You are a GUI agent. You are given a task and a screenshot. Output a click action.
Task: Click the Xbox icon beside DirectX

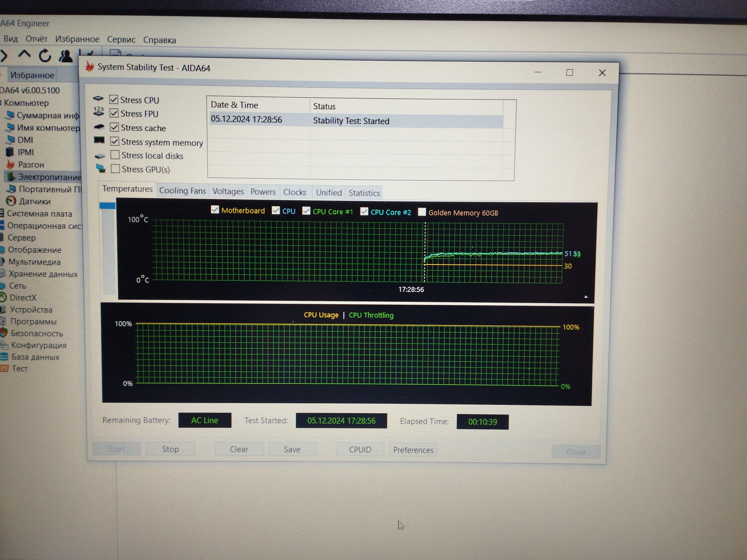[x=3, y=297]
